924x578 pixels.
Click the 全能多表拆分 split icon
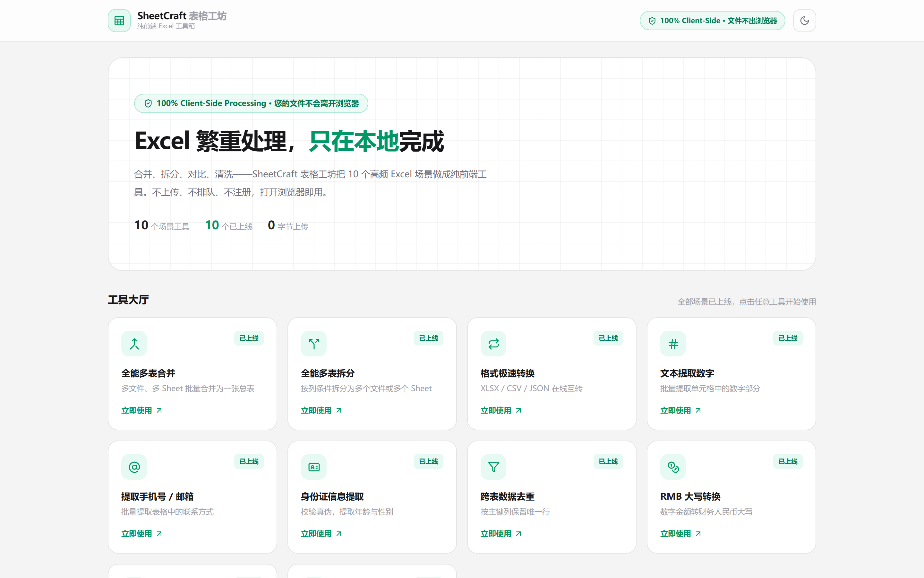coord(314,344)
